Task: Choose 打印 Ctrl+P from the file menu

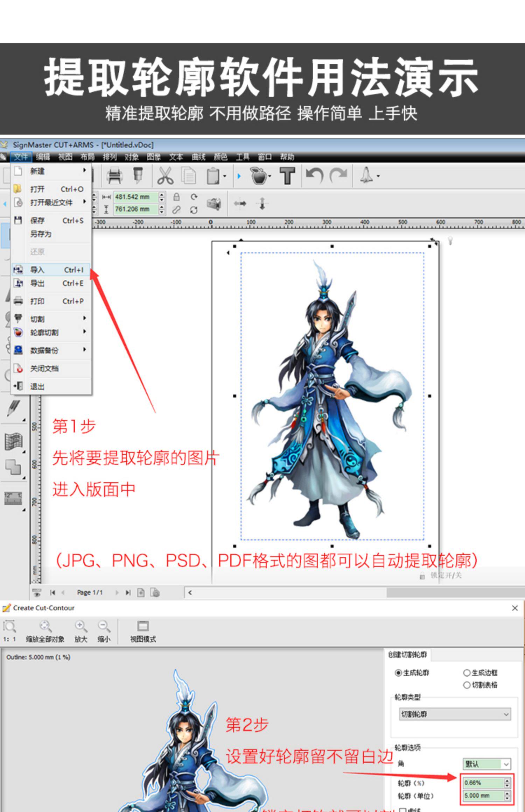Action: tap(51, 301)
